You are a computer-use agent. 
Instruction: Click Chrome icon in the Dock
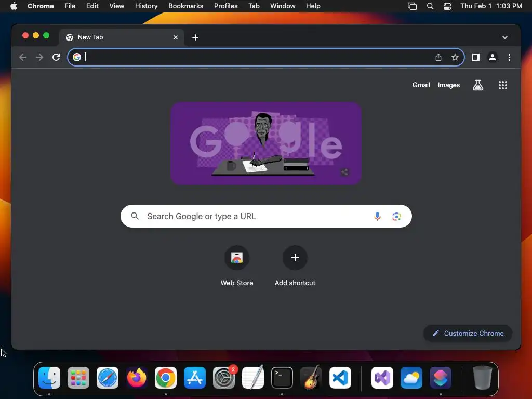click(166, 378)
